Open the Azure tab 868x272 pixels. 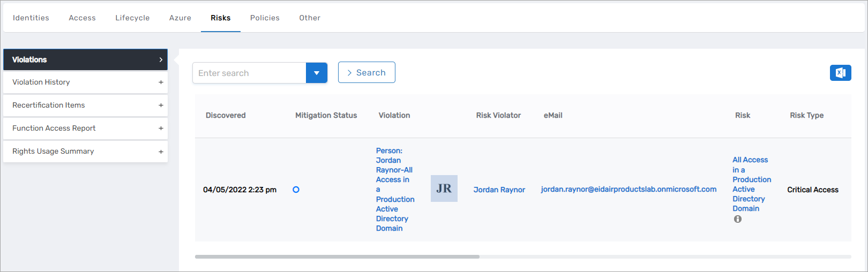coord(180,18)
